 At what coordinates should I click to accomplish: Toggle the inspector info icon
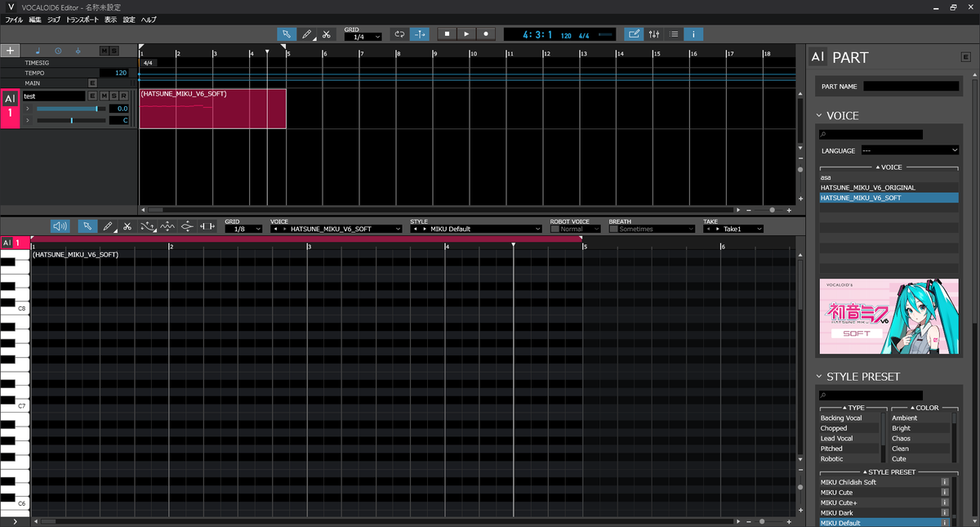pyautogui.click(x=694, y=34)
